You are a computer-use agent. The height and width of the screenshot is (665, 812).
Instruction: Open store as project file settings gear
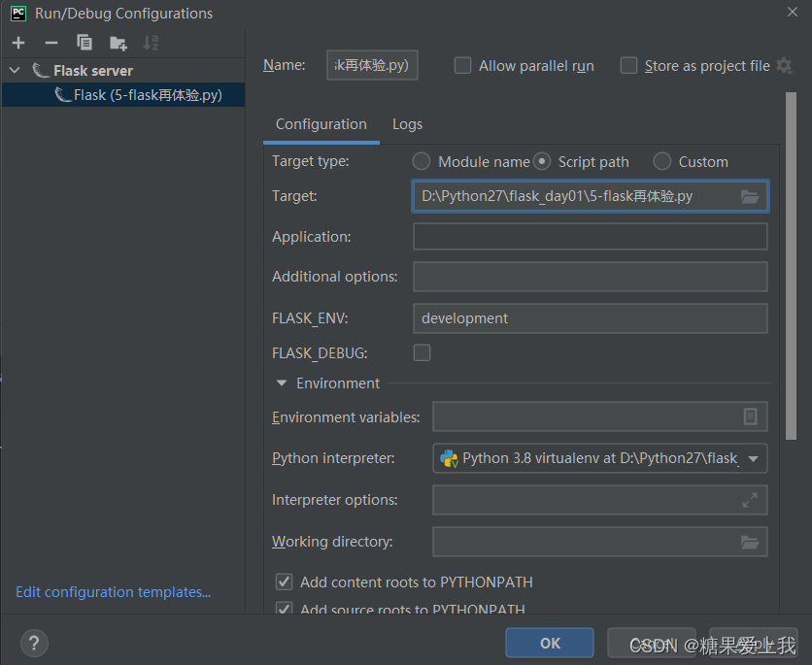coord(784,66)
